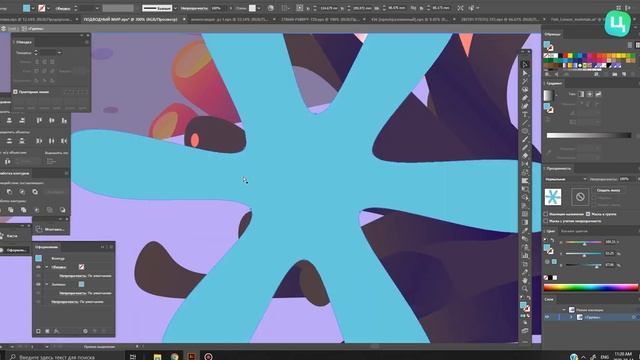The image size is (640, 360).
Task: Expand the Обводка row in Оформление panel
Action: tap(47, 267)
